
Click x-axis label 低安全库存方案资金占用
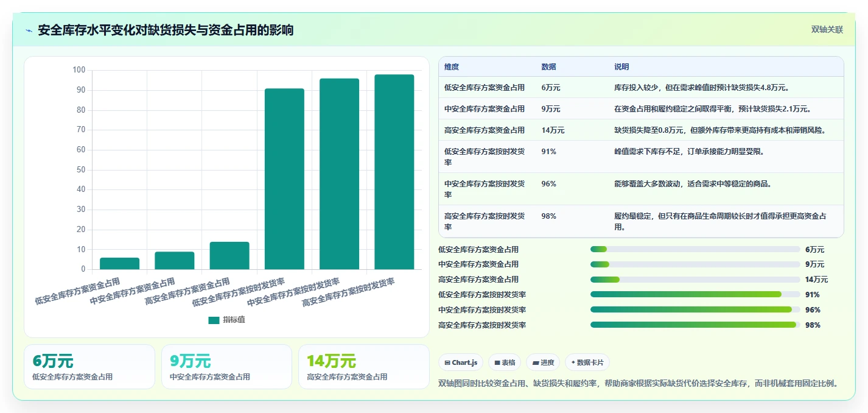click(x=78, y=291)
